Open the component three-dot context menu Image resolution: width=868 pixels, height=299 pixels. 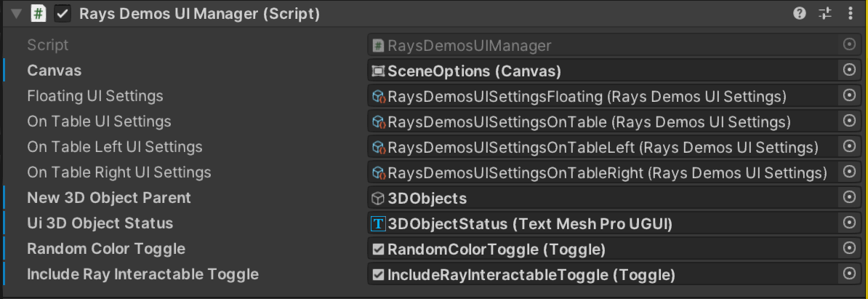851,14
